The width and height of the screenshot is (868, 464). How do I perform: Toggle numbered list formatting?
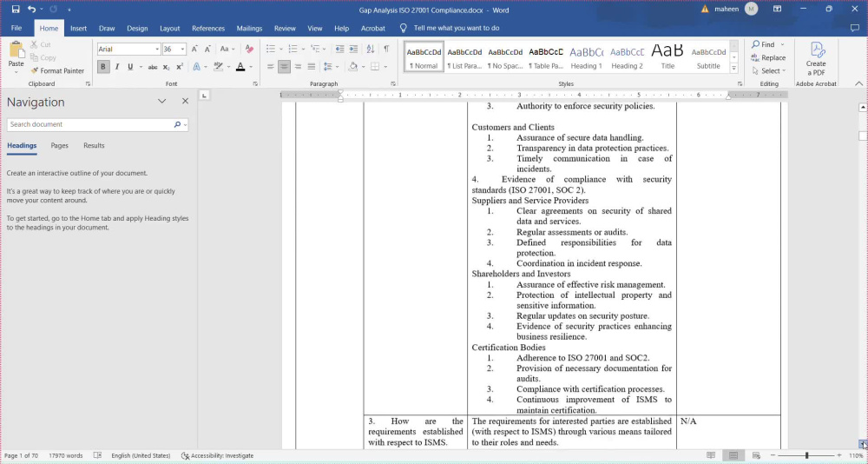[293, 50]
